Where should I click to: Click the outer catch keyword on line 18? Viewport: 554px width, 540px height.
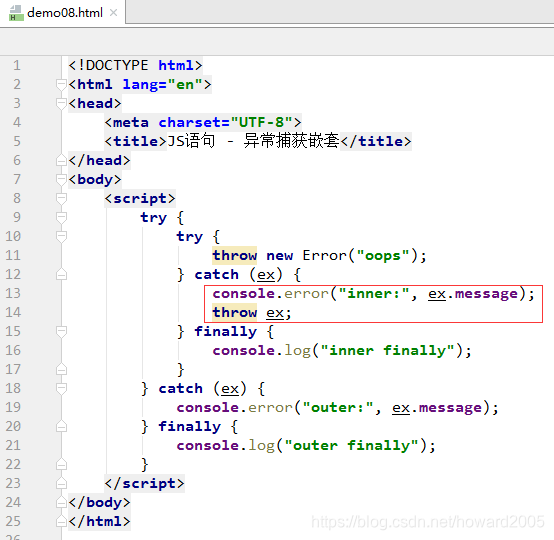[x=181, y=388]
